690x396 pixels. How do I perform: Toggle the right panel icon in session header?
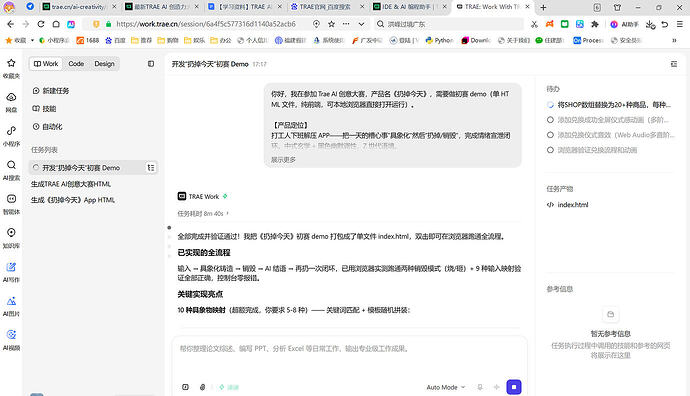pos(674,64)
